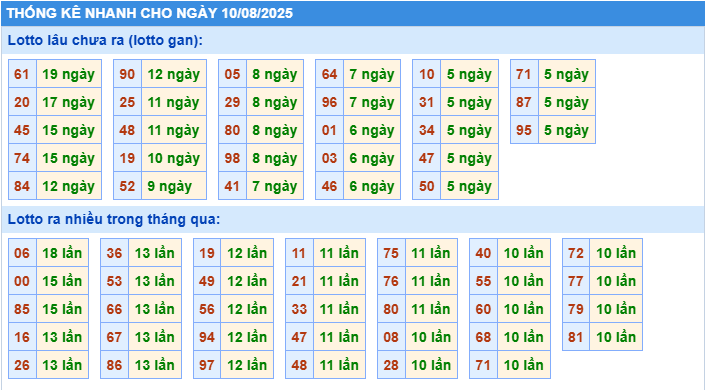The width and height of the screenshot is (707, 390).
Task: Click number 47 with 5 ngày
Action: 427,158
